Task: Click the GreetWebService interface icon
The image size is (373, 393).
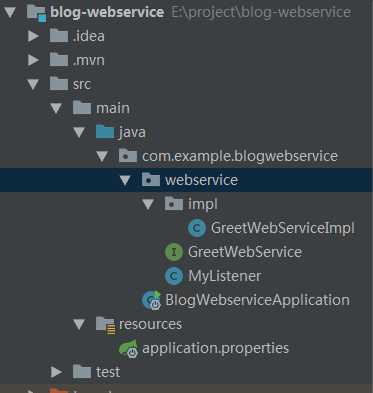Action: click(x=174, y=252)
